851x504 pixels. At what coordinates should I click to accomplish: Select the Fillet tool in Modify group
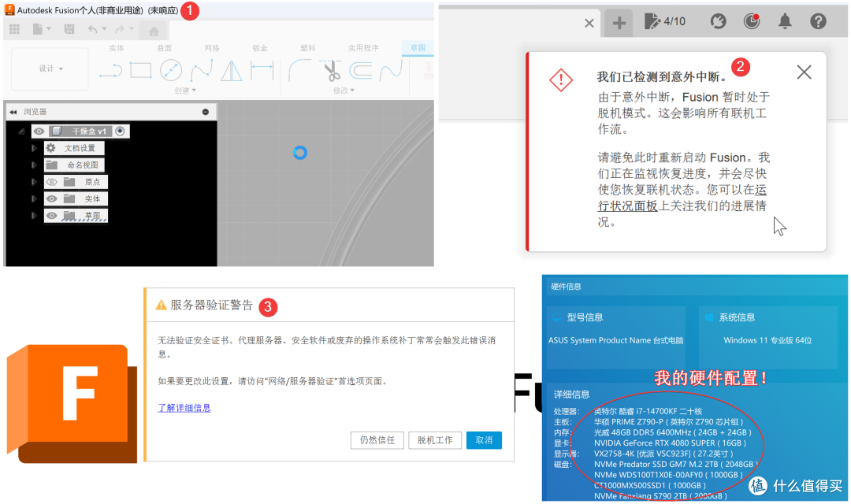[x=299, y=71]
